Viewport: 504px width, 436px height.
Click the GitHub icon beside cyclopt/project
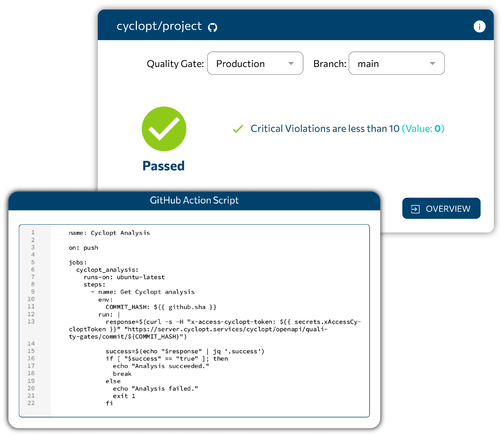pos(213,27)
